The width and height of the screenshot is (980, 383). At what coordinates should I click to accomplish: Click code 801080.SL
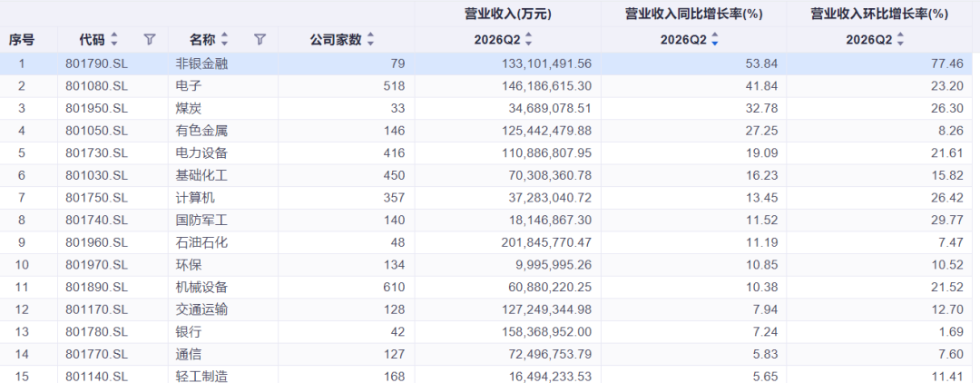coord(96,85)
